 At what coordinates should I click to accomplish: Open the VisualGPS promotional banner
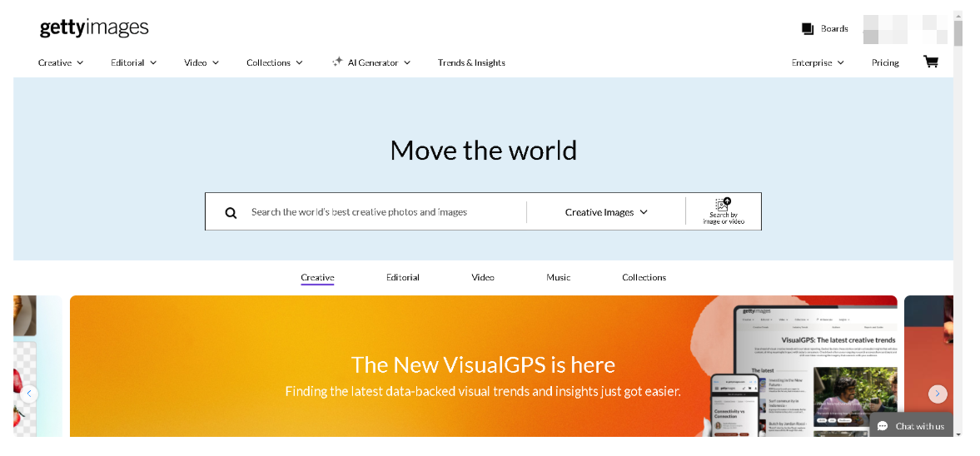[x=483, y=366]
